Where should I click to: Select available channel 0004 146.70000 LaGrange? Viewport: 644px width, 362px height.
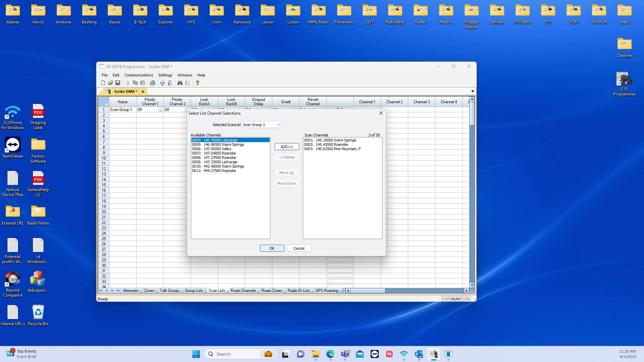(230, 140)
